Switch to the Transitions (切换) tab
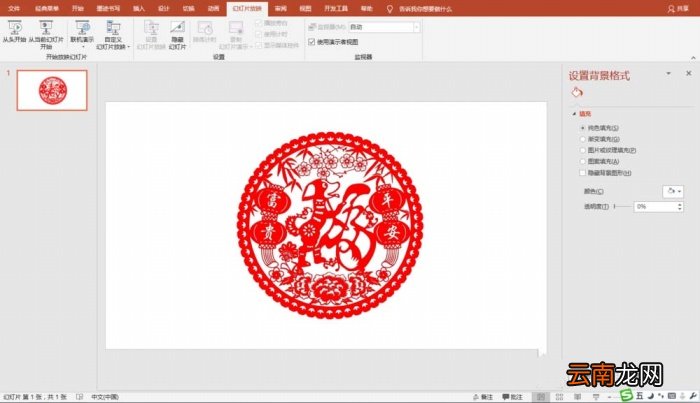 (x=188, y=8)
